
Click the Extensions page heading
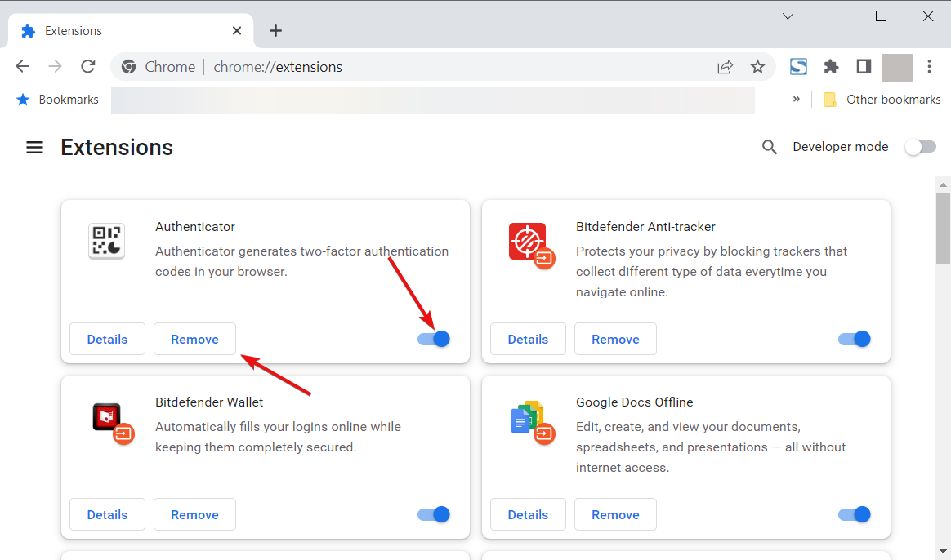click(x=117, y=147)
